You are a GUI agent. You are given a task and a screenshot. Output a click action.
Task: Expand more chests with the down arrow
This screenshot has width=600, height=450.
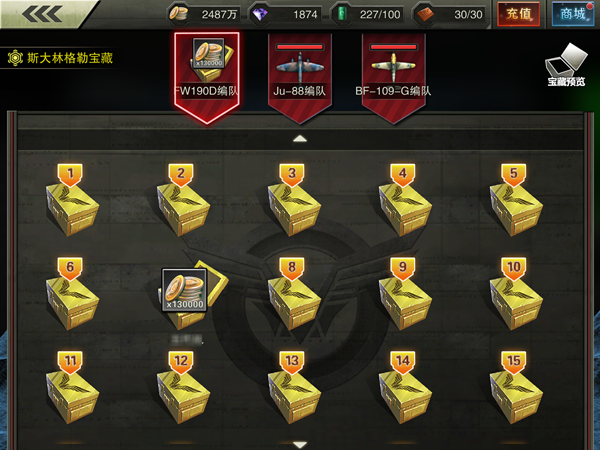[300, 445]
